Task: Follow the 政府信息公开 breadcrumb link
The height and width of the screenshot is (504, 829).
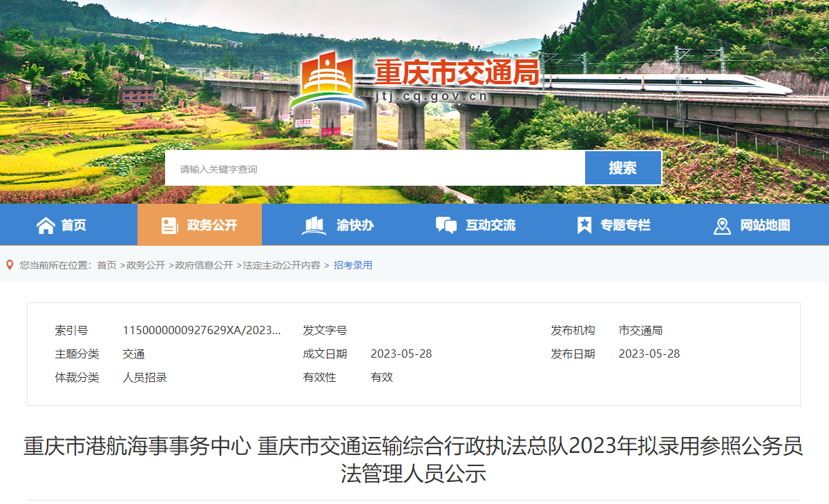Action: tap(204, 265)
